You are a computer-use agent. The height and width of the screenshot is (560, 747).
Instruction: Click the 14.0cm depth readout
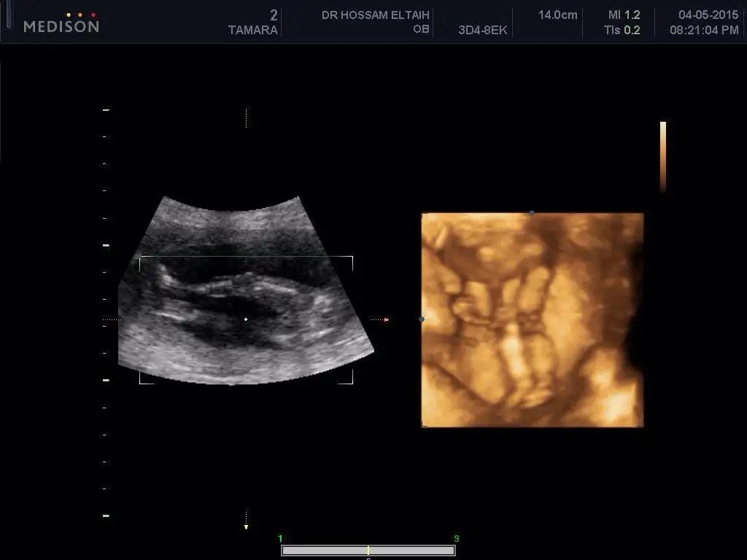tap(558, 15)
